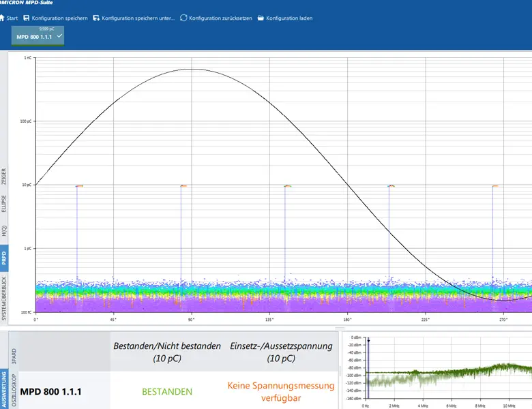The width and height of the screenshot is (532, 409).
Task: Click the frequency marker in the spectrum plot
Action: [x=368, y=339]
